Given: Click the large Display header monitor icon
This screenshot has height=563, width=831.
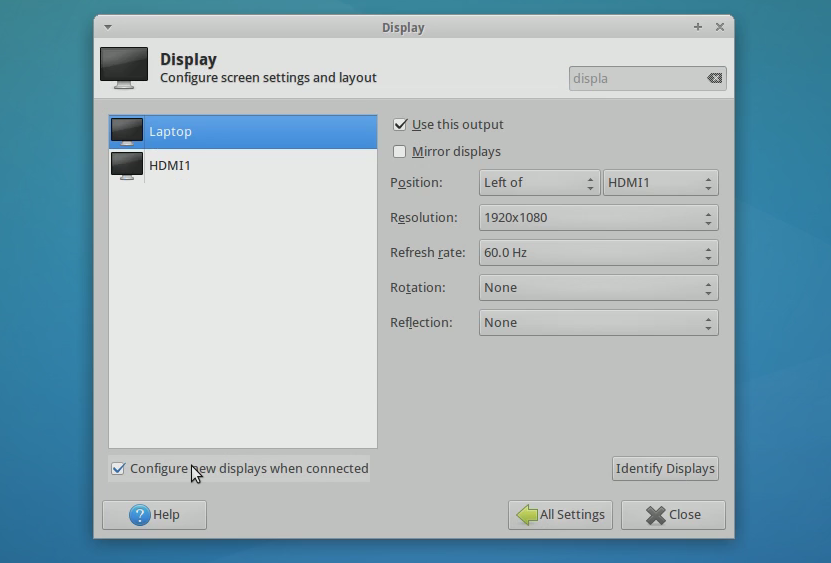Looking at the screenshot, I should coord(124,68).
